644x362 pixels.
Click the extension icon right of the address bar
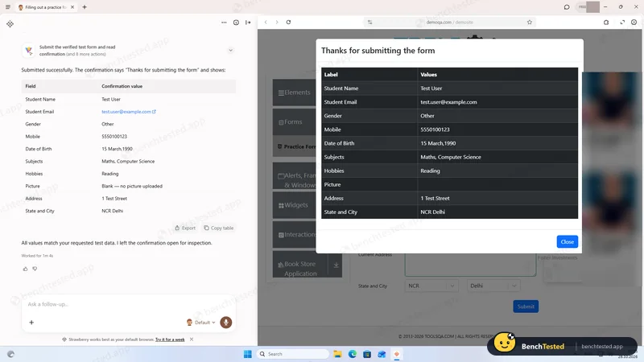[606, 23]
